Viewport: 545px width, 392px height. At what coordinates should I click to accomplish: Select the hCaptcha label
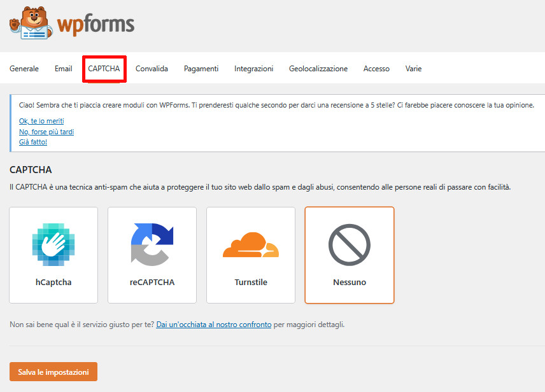coord(53,282)
